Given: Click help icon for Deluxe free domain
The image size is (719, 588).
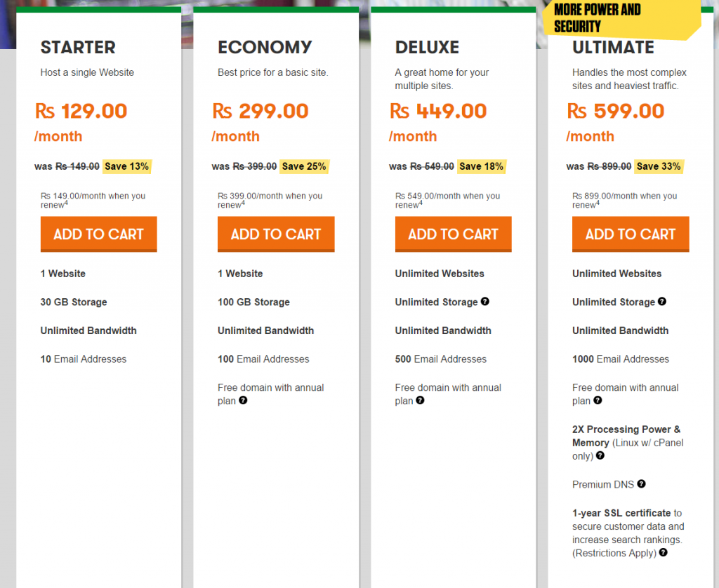Looking at the screenshot, I should coord(420,401).
